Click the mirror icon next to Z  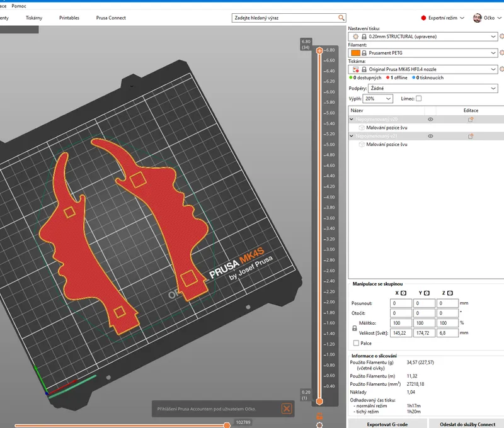click(450, 293)
